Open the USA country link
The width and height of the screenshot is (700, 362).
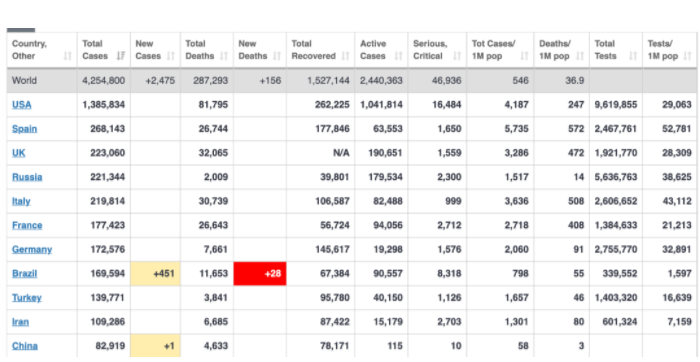click(x=21, y=105)
